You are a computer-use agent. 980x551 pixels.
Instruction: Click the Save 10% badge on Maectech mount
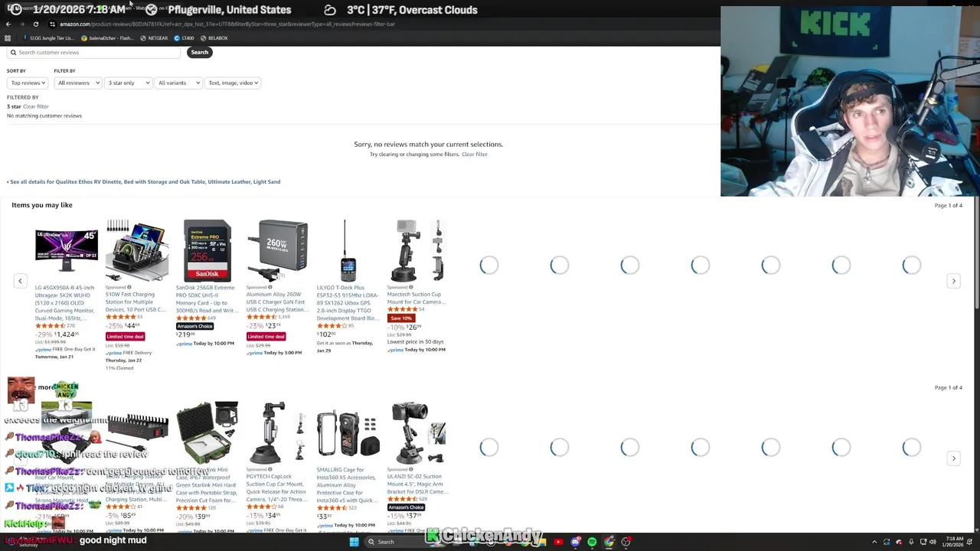click(x=400, y=318)
